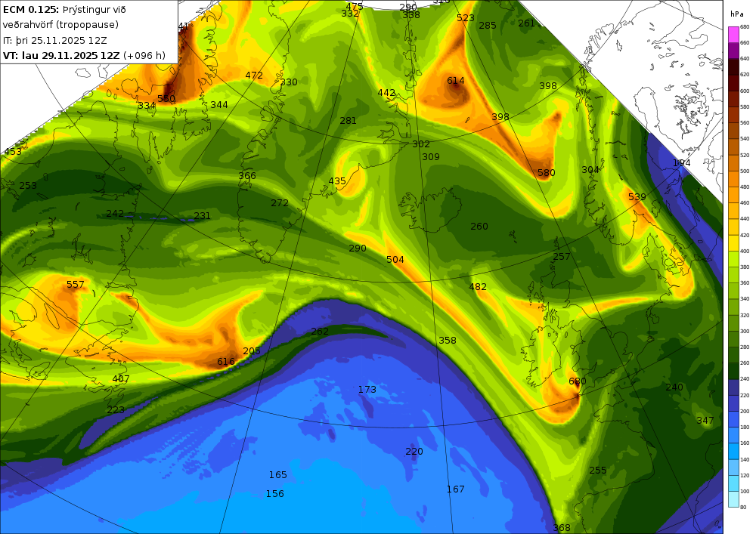This screenshot has height=534, width=756.
Task: Click the map value '616'
Action: coord(225,361)
